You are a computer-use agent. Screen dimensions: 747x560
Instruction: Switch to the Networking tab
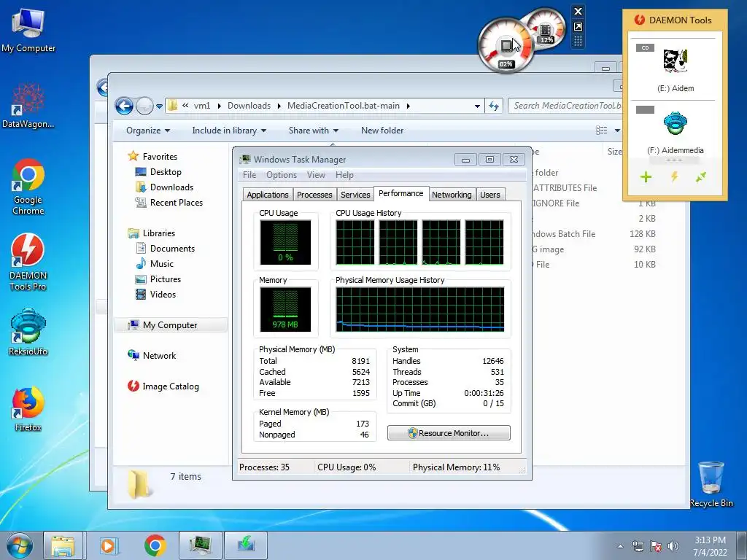pos(452,194)
